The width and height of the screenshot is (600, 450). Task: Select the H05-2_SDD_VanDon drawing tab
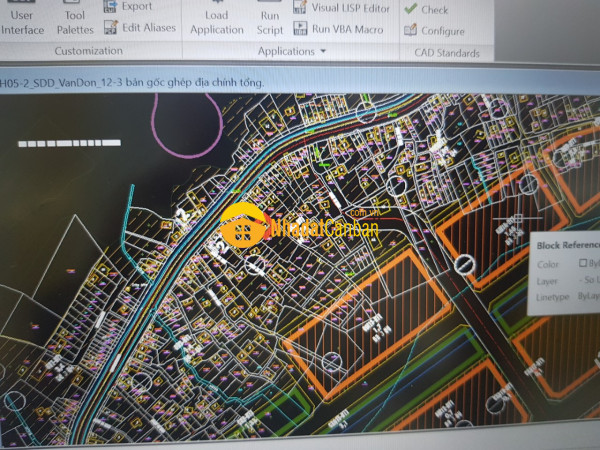pos(130,82)
